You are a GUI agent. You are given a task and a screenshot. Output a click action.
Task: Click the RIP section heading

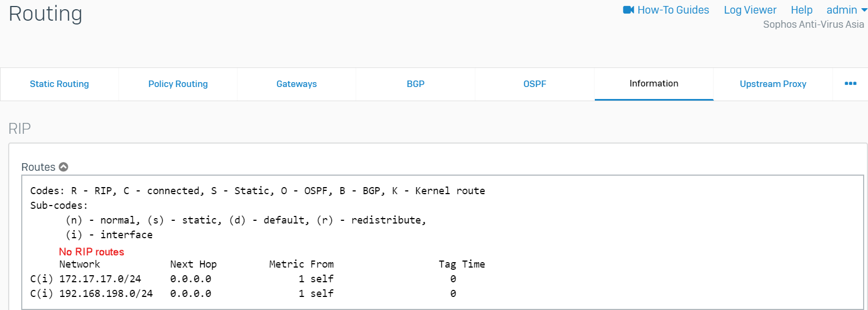tap(20, 128)
